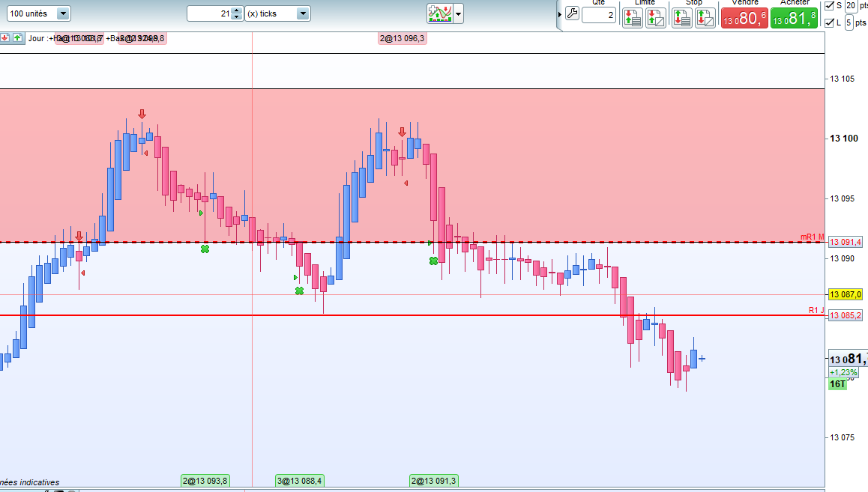Click the 3@13 088,4 buy order label
The height and width of the screenshot is (492, 868).
[300, 480]
